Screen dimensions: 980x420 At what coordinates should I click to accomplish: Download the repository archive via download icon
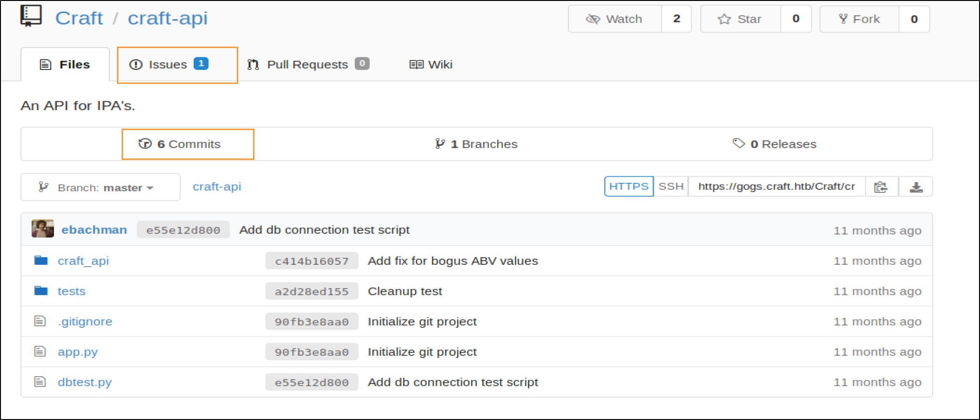click(916, 186)
